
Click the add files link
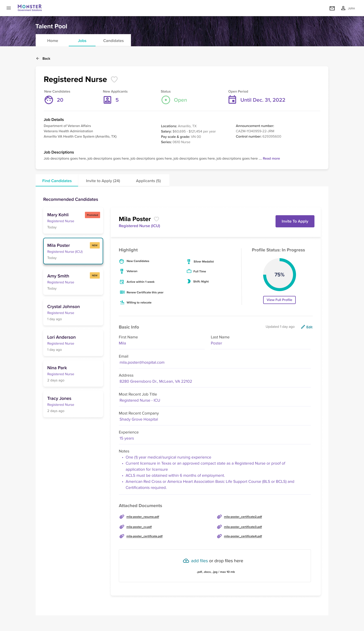pos(199,561)
